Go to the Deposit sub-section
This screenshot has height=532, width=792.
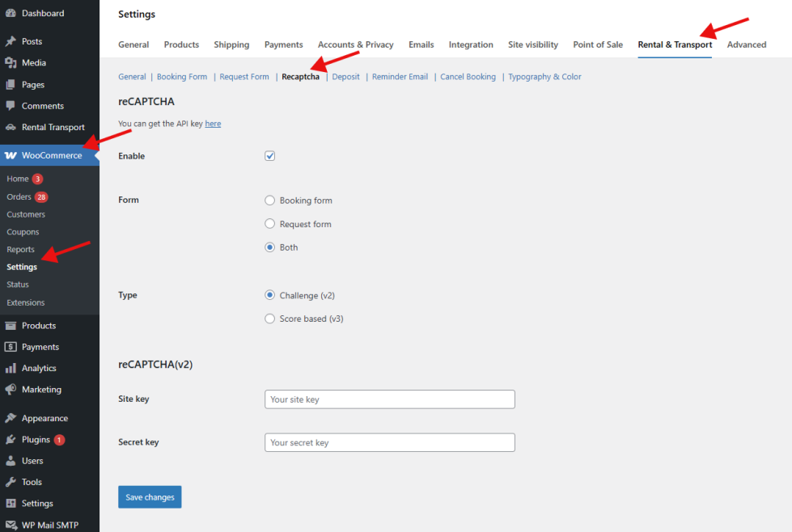click(345, 77)
